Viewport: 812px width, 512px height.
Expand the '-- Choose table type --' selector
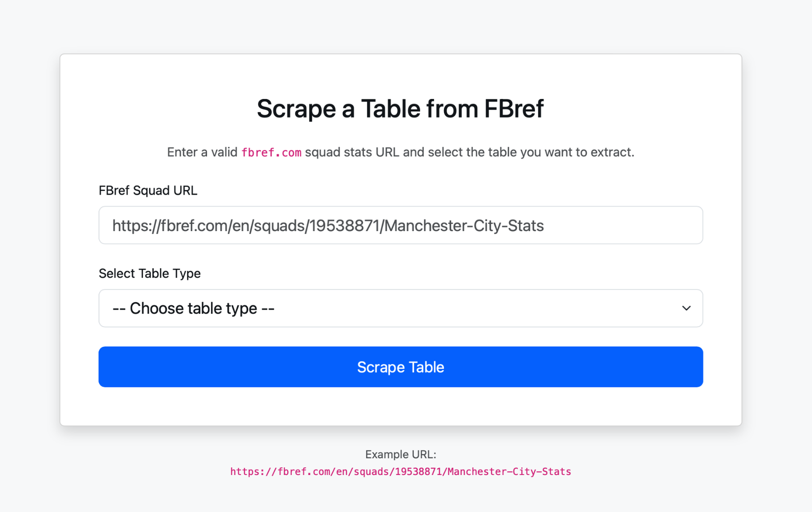(x=401, y=308)
